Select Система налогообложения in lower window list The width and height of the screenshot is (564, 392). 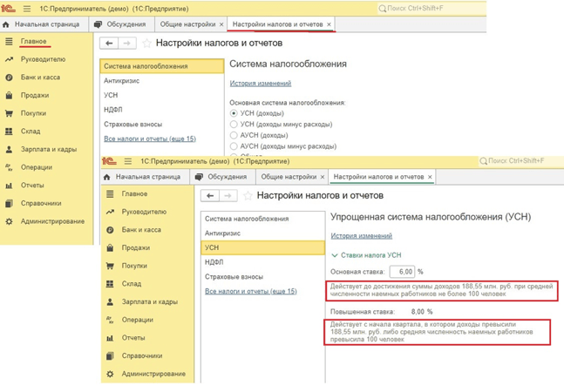pyautogui.click(x=263, y=219)
